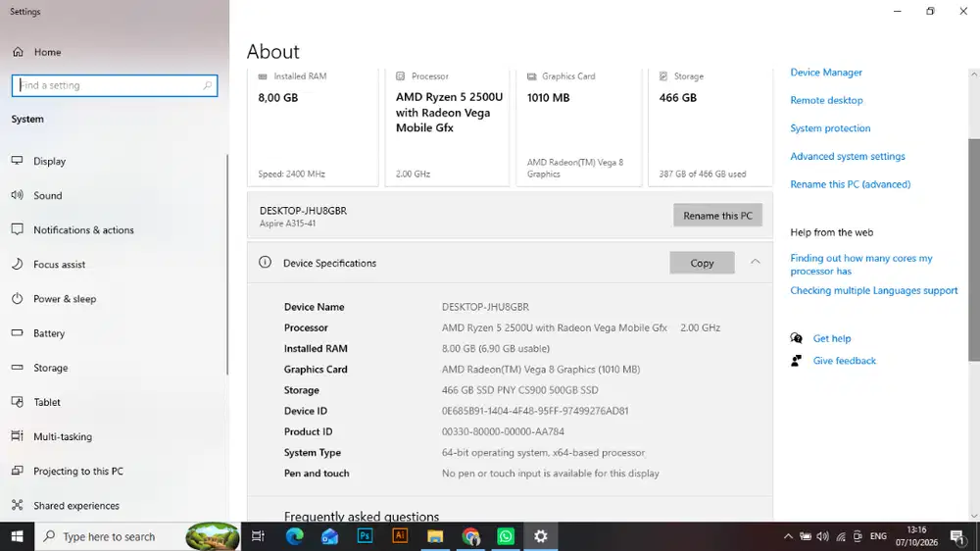The width and height of the screenshot is (980, 551).
Task: Click the network tray icon
Action: [x=841, y=536]
